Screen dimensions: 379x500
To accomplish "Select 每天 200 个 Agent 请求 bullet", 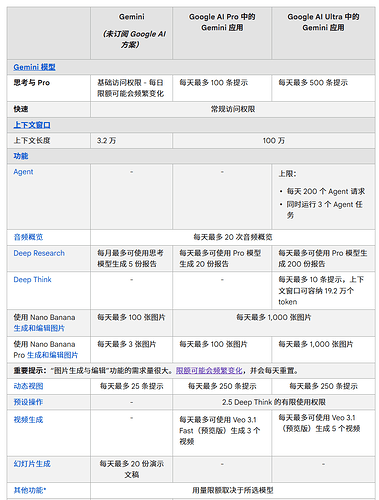I will point(326,191).
